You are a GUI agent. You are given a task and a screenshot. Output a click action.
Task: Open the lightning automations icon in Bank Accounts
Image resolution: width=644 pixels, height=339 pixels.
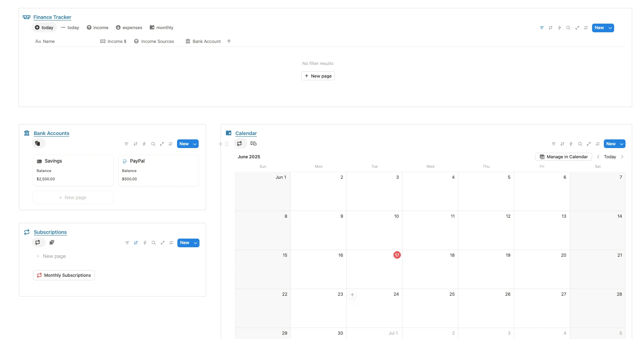click(x=144, y=144)
